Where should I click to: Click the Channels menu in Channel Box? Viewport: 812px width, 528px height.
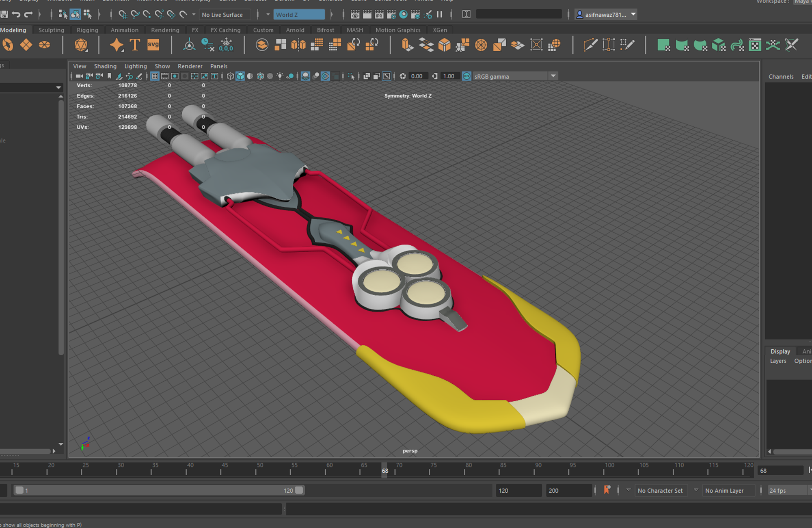[x=781, y=77]
